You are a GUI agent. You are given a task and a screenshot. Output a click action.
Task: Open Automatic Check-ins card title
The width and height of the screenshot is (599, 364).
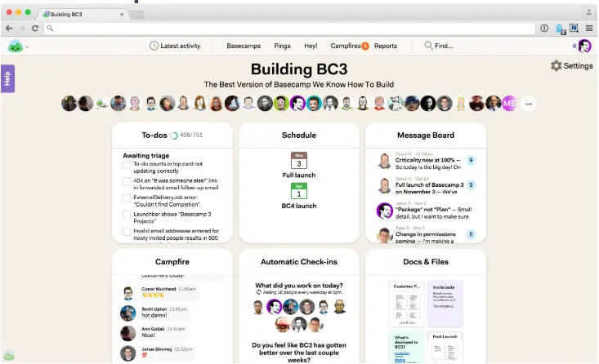coord(299,262)
